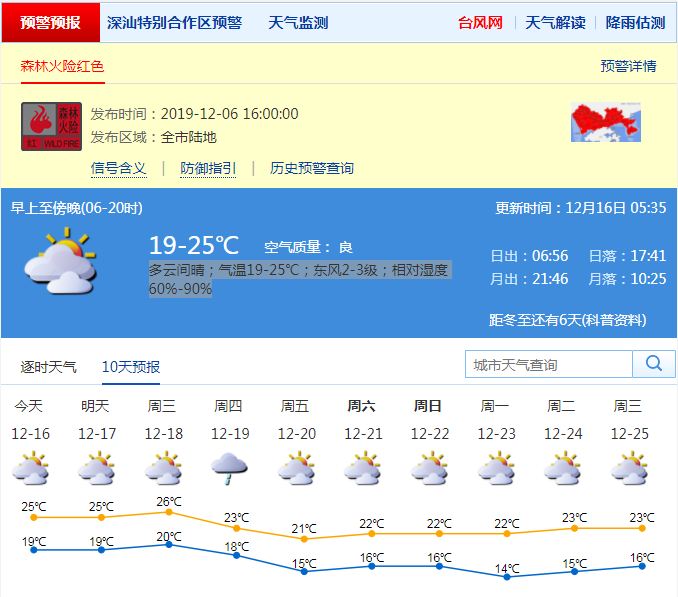Open 信号含义 signal meaning link
Viewport: 678px width, 597px height.
119,168
